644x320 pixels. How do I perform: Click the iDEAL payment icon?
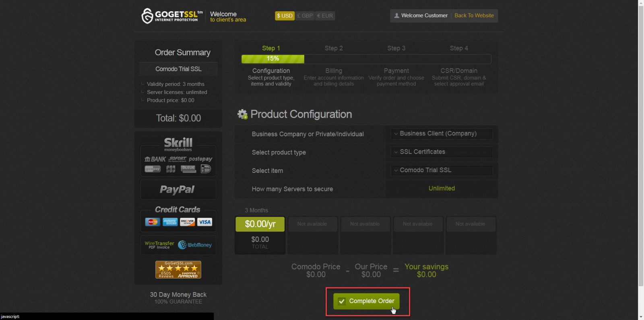click(x=206, y=169)
